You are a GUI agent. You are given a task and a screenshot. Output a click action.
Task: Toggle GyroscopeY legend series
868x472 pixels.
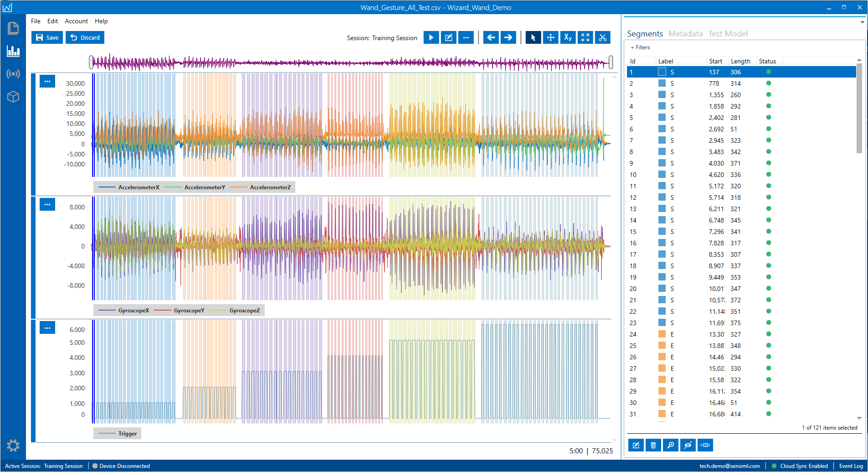click(x=180, y=310)
